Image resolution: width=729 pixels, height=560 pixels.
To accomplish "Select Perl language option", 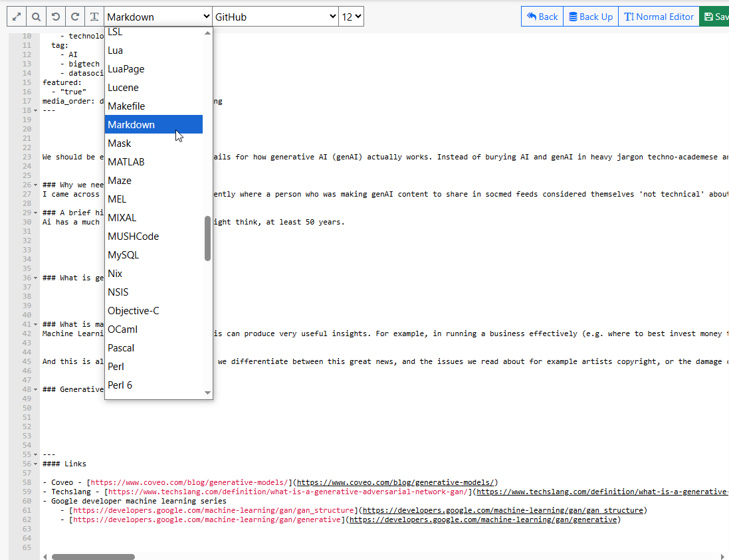I will click(x=154, y=366).
